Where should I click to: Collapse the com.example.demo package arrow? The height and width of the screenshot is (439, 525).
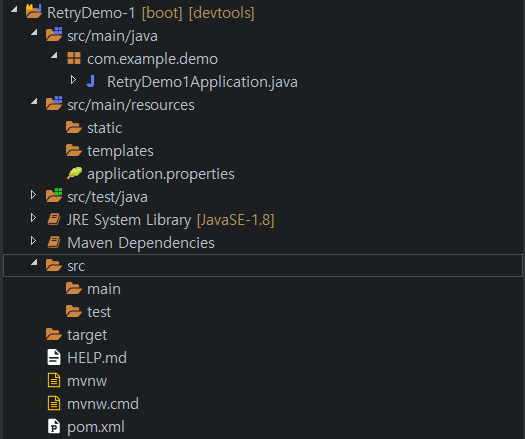pyautogui.click(x=54, y=56)
